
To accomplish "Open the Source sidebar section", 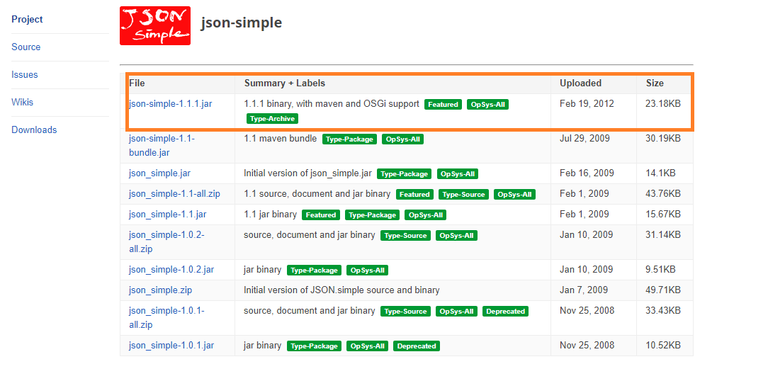I will 26,47.
